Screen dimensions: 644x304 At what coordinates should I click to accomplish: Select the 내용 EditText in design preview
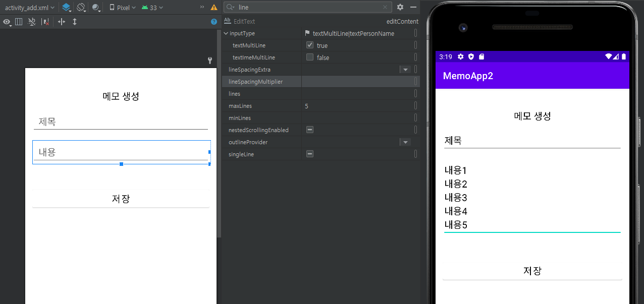(121, 152)
